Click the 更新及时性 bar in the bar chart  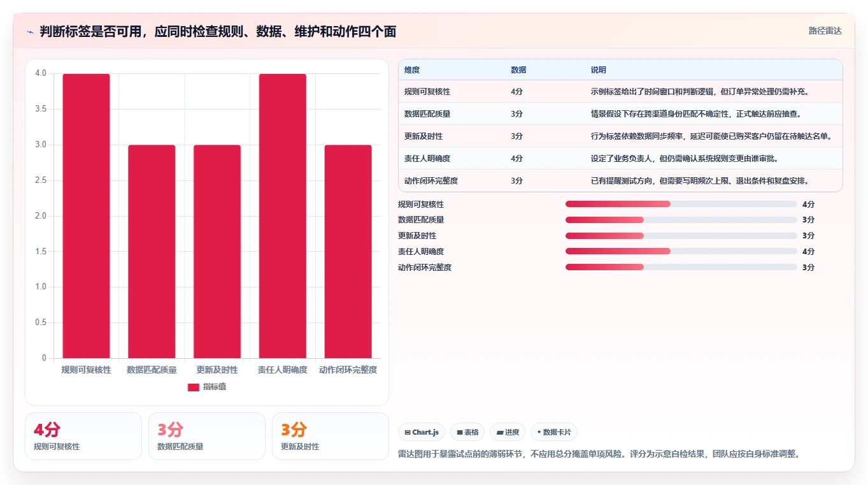click(217, 252)
